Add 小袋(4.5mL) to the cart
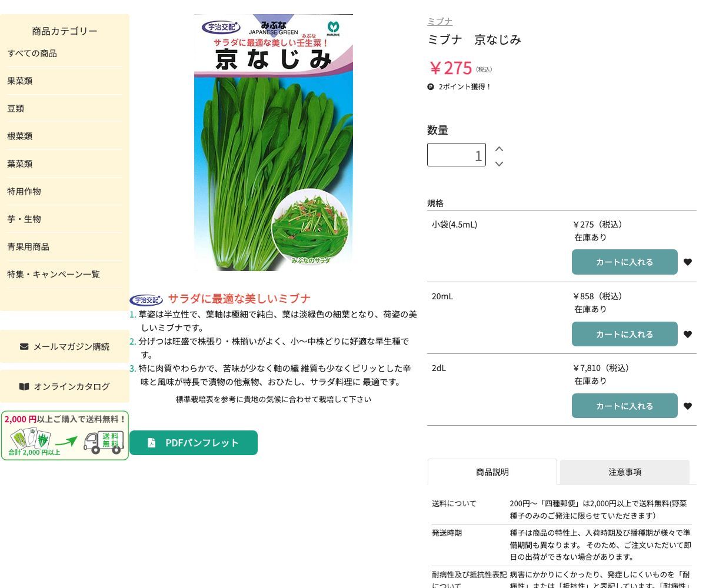The height and width of the screenshot is (588, 706). [x=625, y=262]
